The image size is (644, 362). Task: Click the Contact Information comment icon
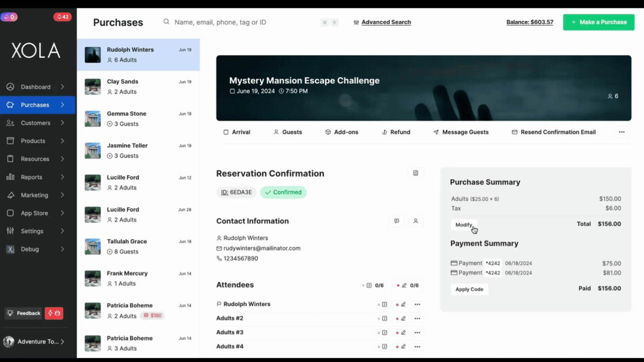[x=397, y=221]
